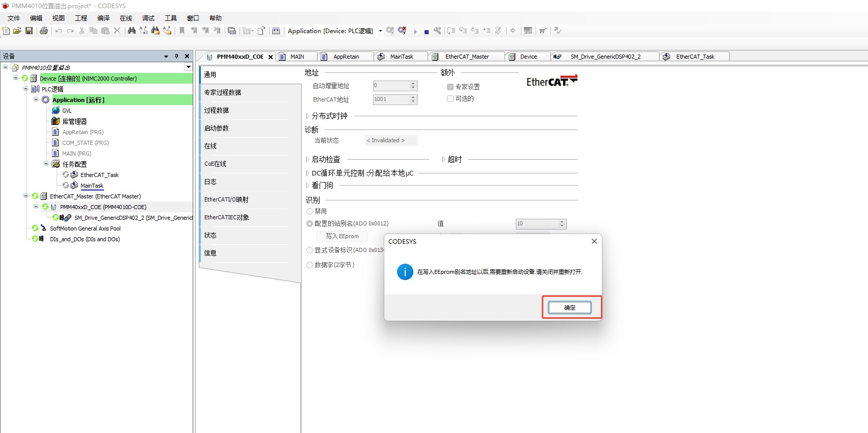This screenshot has width=868, height=433.
Task: Select the 禁用 radio button
Action: [309, 211]
